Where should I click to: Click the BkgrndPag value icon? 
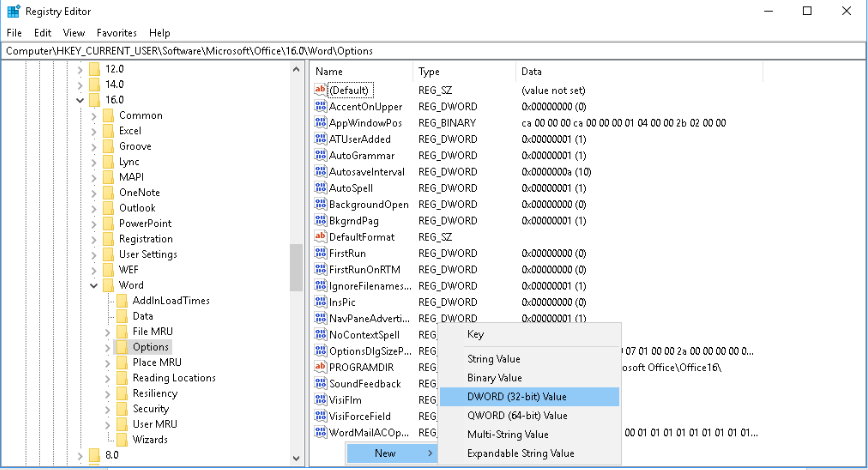click(x=321, y=220)
